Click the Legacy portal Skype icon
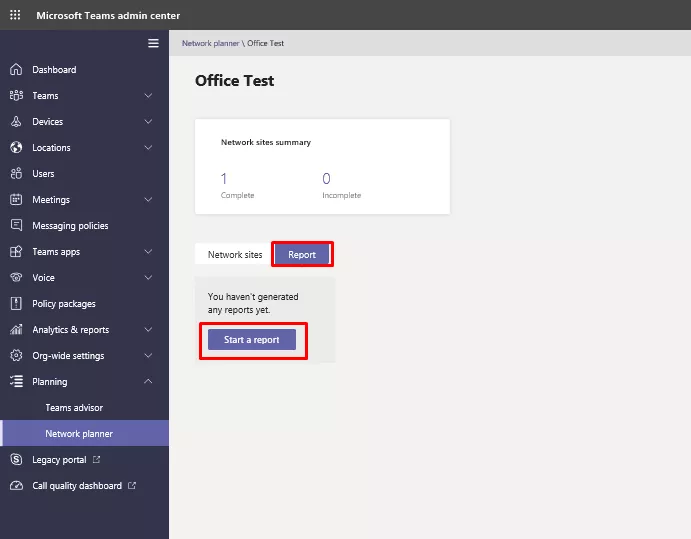This screenshot has height=539, width=691. click(x=15, y=460)
